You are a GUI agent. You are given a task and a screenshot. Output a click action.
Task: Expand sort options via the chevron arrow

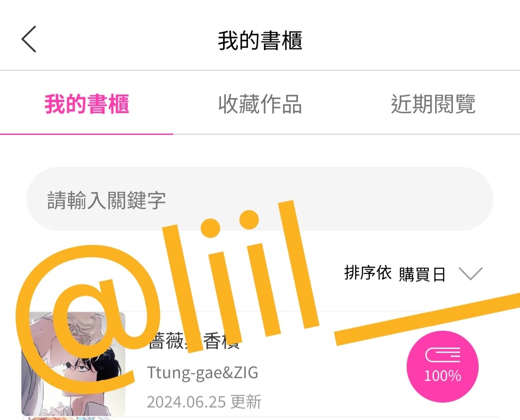click(x=470, y=273)
